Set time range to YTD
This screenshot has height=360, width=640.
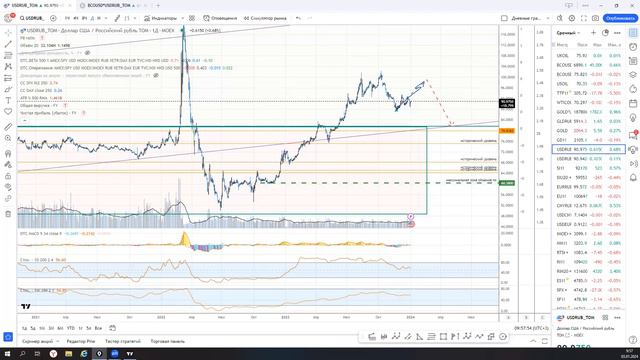tap(71, 328)
